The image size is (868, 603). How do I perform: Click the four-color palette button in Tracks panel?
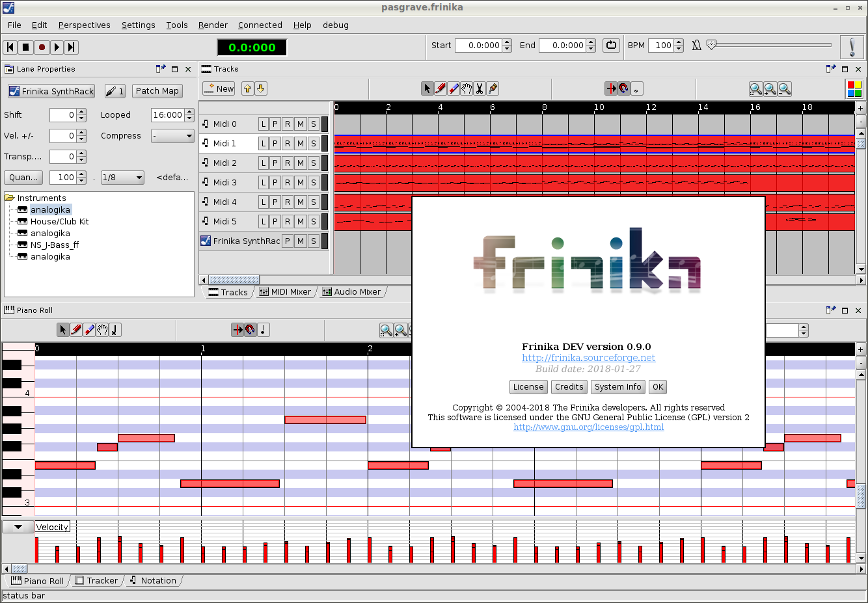[854, 89]
